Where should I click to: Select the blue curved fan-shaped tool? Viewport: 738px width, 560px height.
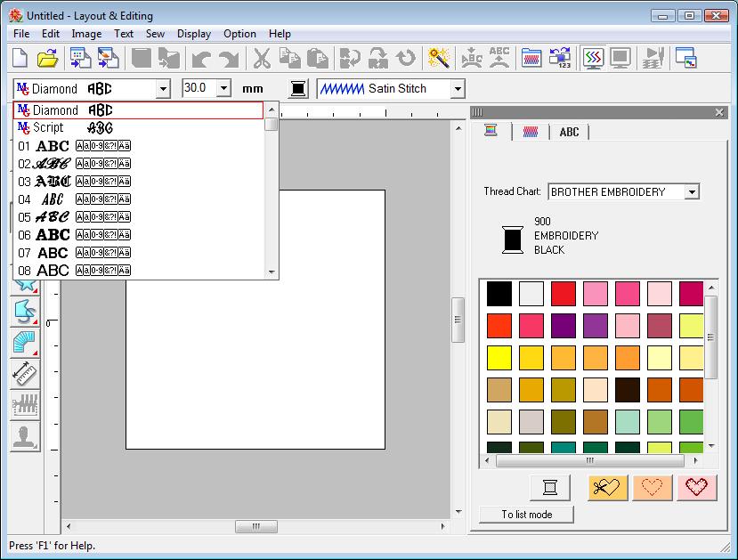pos(25,343)
